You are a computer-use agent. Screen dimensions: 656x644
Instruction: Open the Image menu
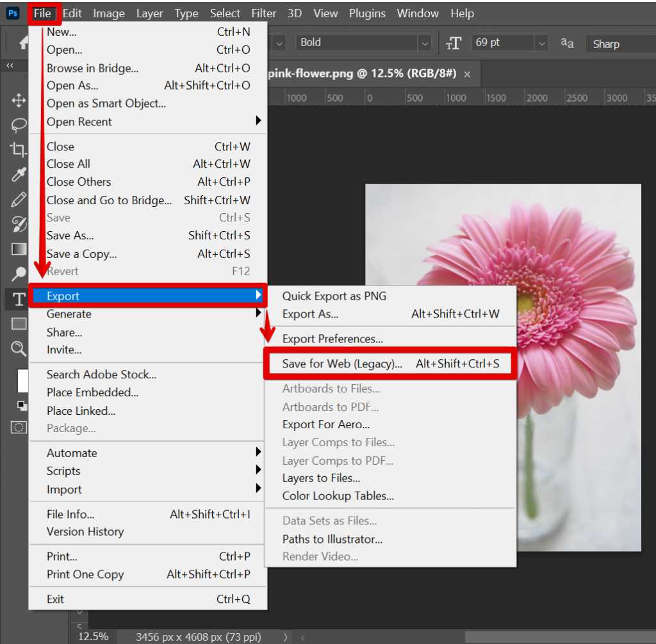(108, 13)
